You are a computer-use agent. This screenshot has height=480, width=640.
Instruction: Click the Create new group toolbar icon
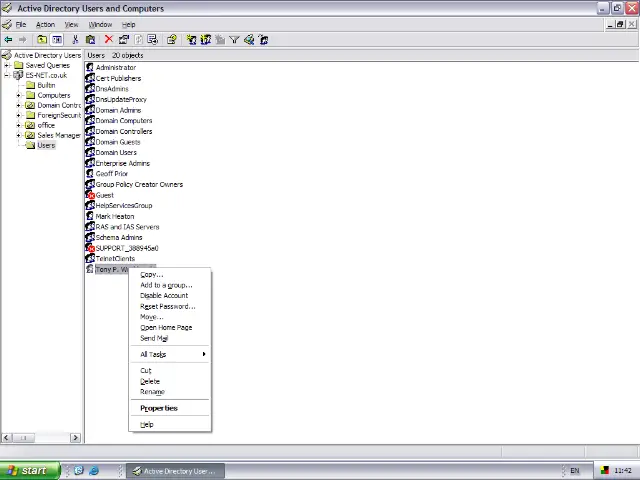[206, 40]
